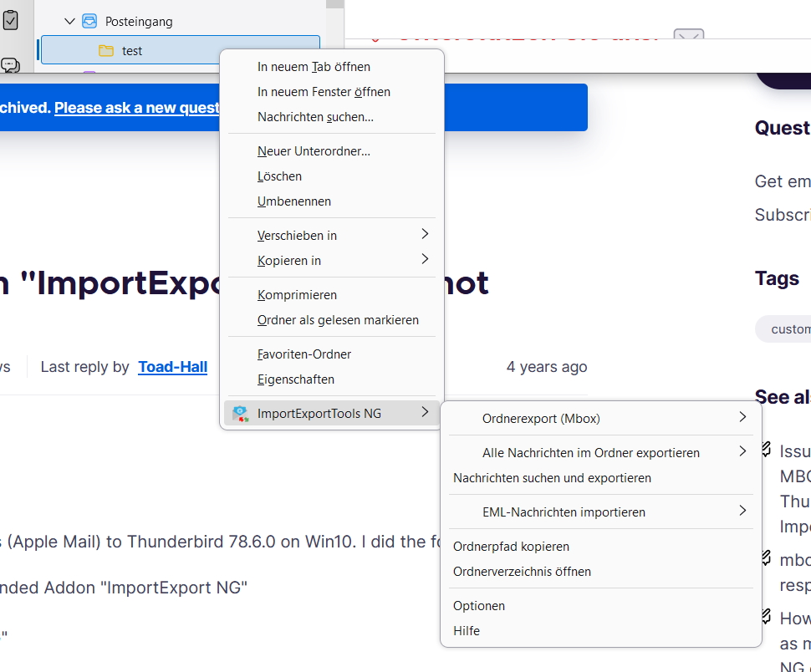Expand Alle Nachrichten im Ordner exportieren arrow

742,451
